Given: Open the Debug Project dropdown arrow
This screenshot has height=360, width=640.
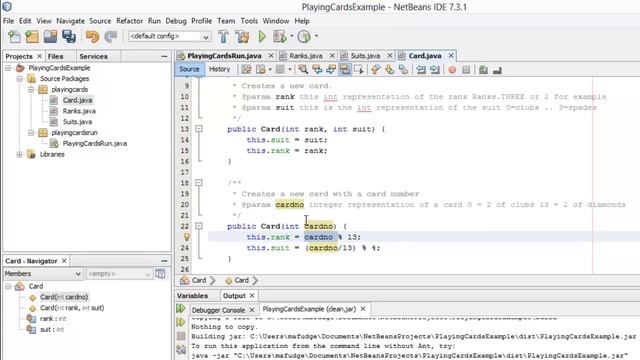Looking at the screenshot, I should coord(291,36).
